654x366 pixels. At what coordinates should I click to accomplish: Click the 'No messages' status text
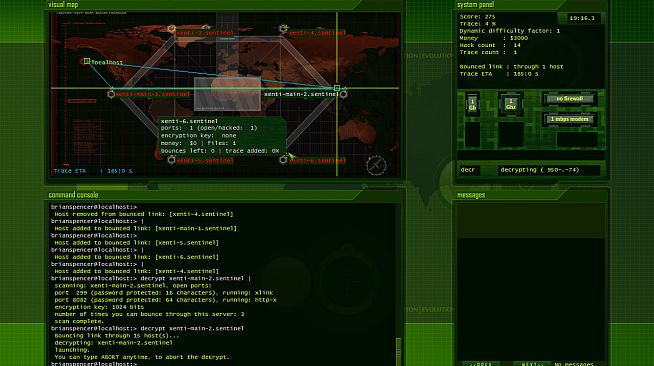[x=574, y=364]
